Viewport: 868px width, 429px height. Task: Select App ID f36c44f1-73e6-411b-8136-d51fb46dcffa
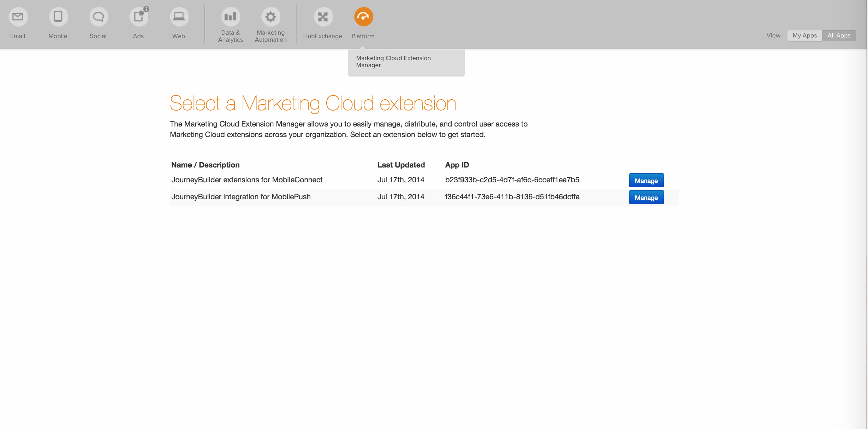(512, 197)
